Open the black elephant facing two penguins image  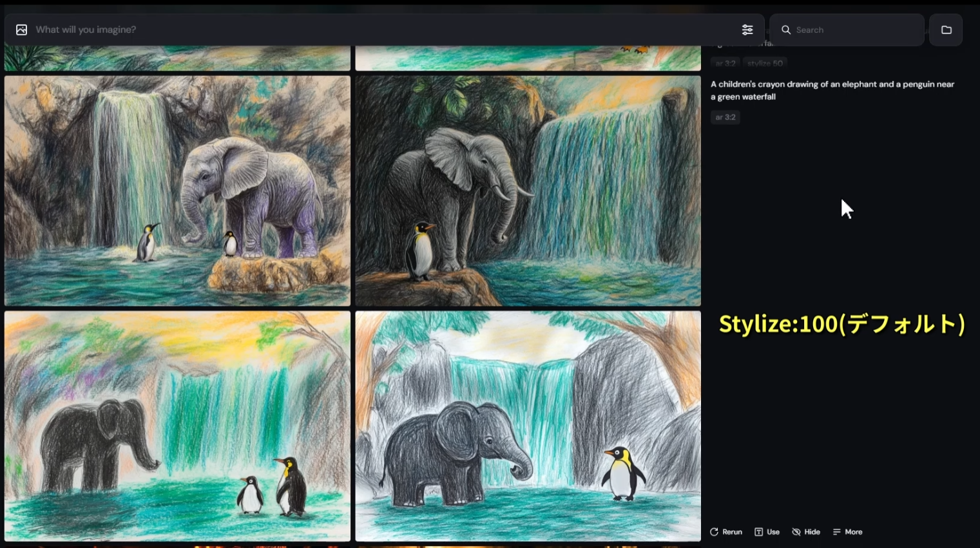[177, 426]
